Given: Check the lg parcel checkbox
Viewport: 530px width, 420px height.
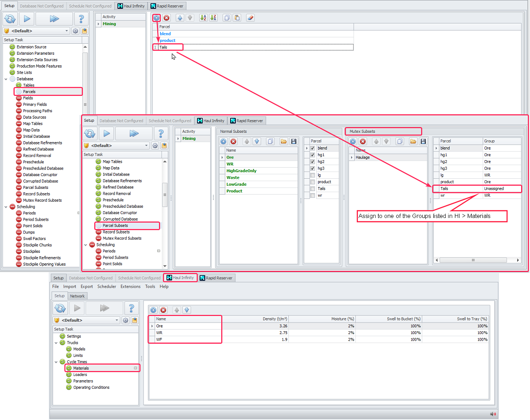Looking at the screenshot, I should [313, 175].
